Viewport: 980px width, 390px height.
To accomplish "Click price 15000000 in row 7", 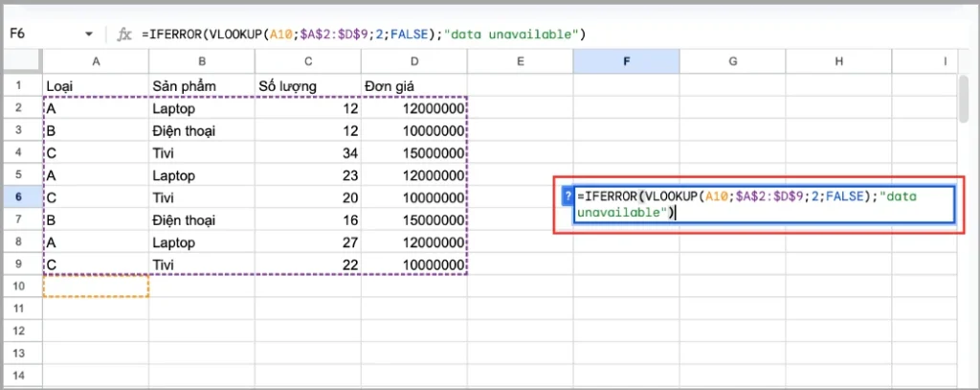I will click(414, 219).
